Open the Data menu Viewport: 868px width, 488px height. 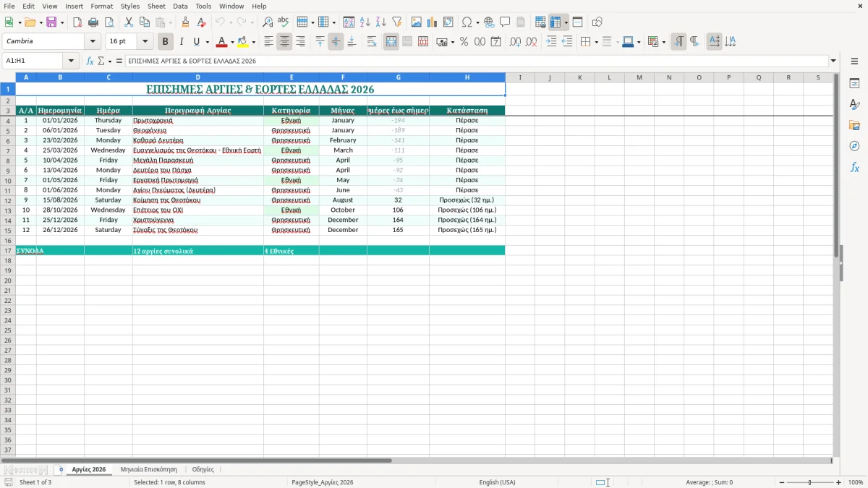pyautogui.click(x=180, y=6)
